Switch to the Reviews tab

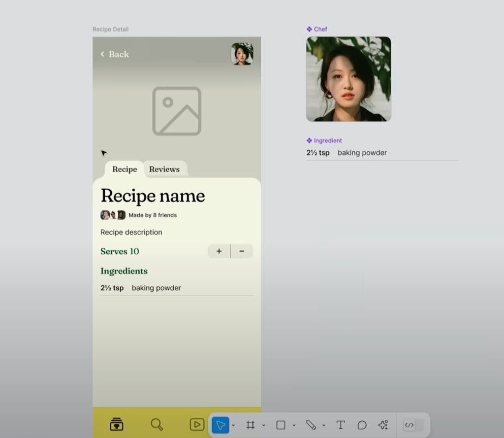coord(164,169)
